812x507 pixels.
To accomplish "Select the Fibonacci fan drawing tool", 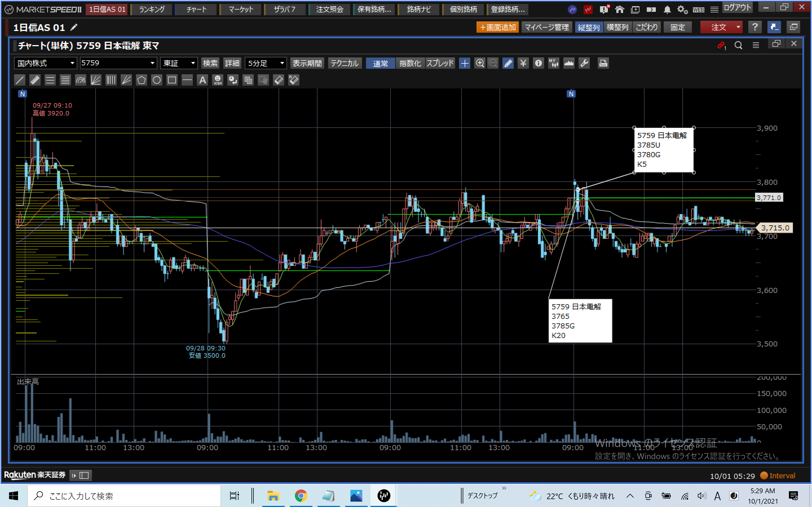I will point(96,80).
